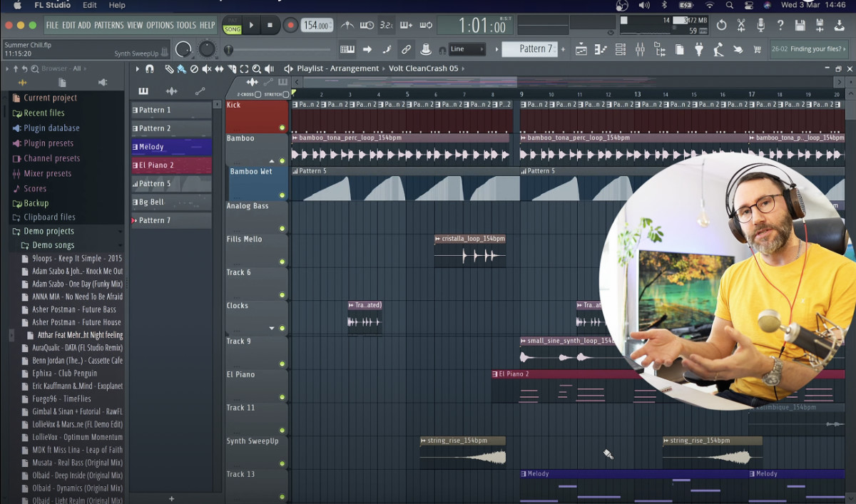Open the tempo tapper icon
Image resolution: width=856 pixels, height=504 pixels.
718,49
